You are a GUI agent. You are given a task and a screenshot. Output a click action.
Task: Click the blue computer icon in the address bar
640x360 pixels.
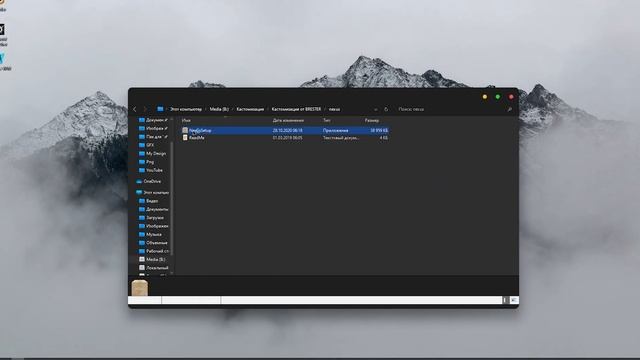(160, 109)
